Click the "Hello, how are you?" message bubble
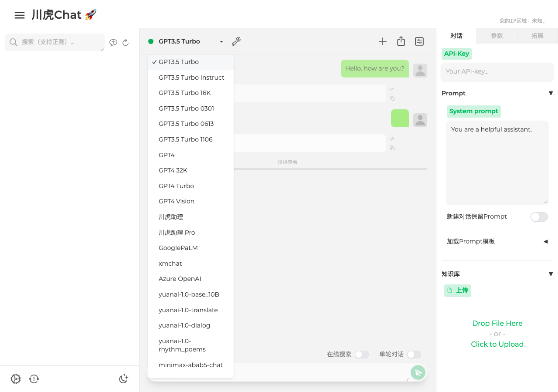The image size is (558, 392). [375, 68]
